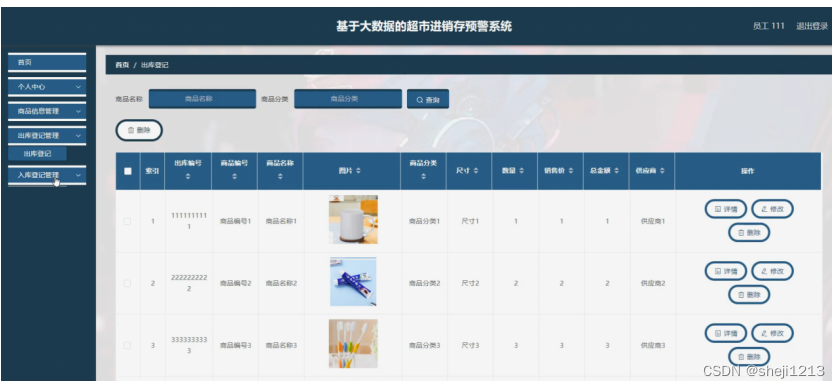
Task: Click the 查询 search button
Action: click(x=428, y=100)
